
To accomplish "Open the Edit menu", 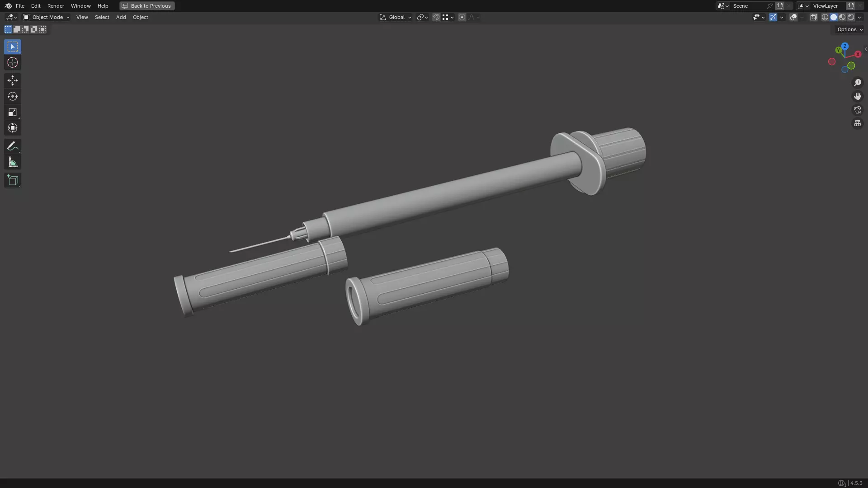I will [36, 6].
